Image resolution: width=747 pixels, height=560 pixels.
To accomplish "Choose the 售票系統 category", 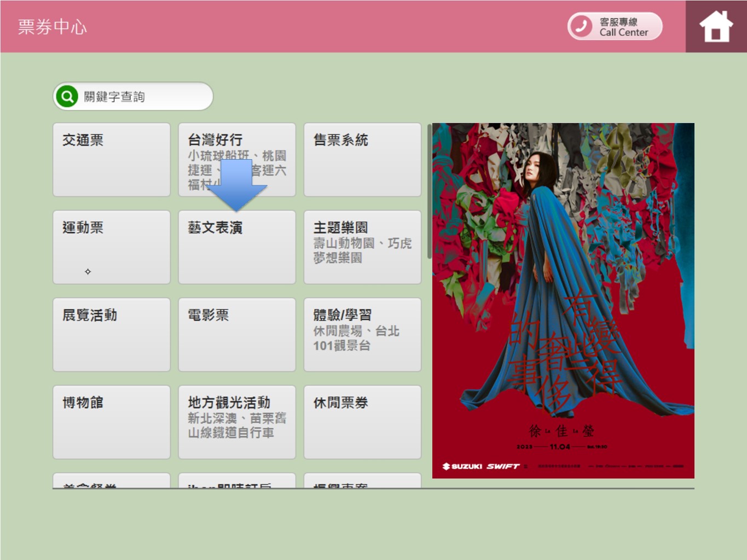I will pyautogui.click(x=362, y=160).
